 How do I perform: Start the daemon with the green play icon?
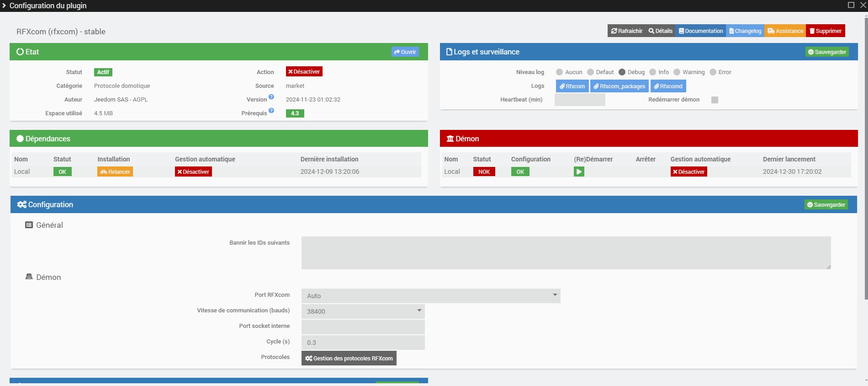[579, 172]
